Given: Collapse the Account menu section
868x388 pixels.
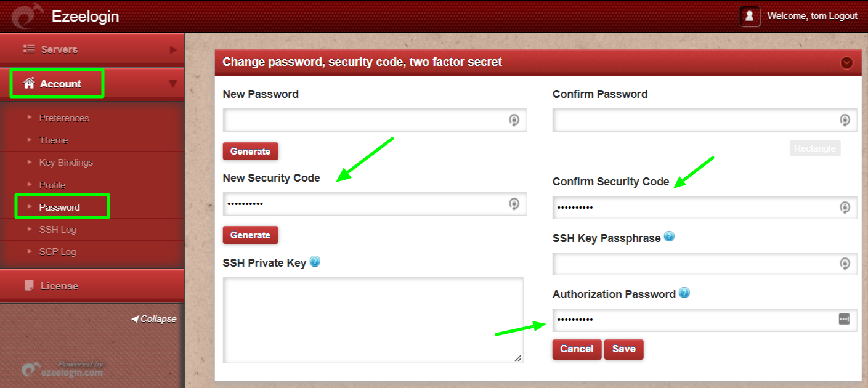Looking at the screenshot, I should click(172, 84).
